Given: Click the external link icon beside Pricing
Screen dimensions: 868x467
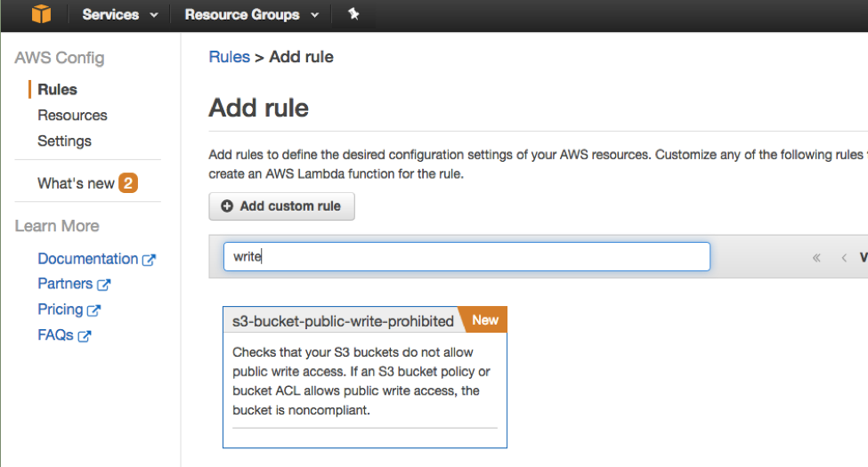Looking at the screenshot, I should pyautogui.click(x=93, y=310).
